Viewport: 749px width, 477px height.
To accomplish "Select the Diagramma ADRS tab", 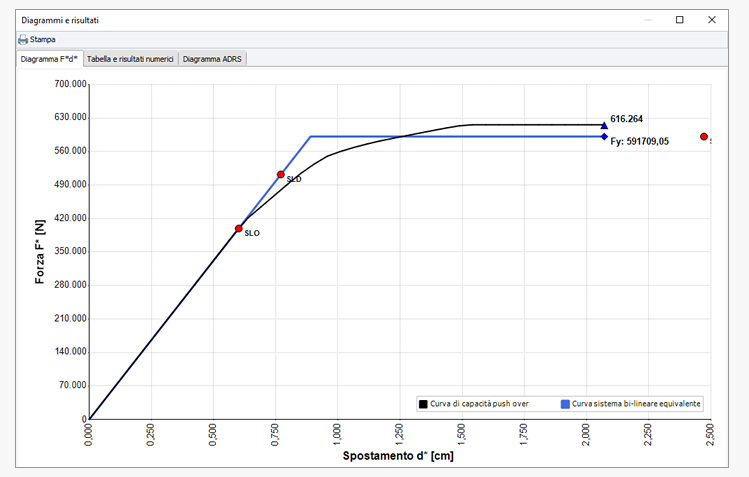I will pyautogui.click(x=212, y=59).
